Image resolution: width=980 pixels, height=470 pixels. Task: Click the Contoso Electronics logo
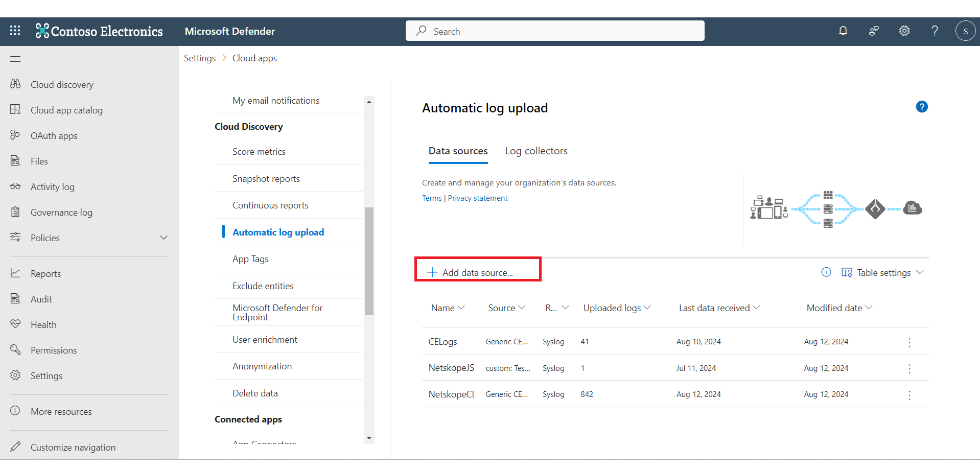(99, 31)
